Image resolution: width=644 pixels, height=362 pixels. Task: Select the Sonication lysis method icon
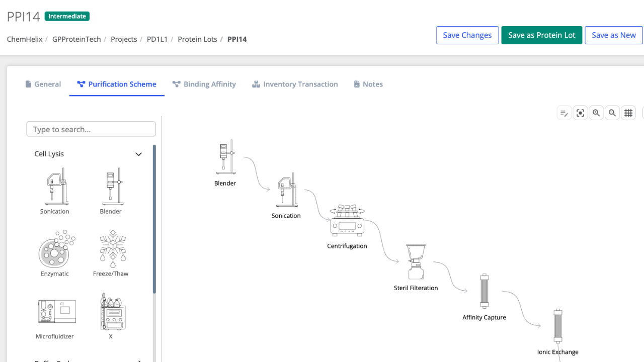tap(55, 191)
